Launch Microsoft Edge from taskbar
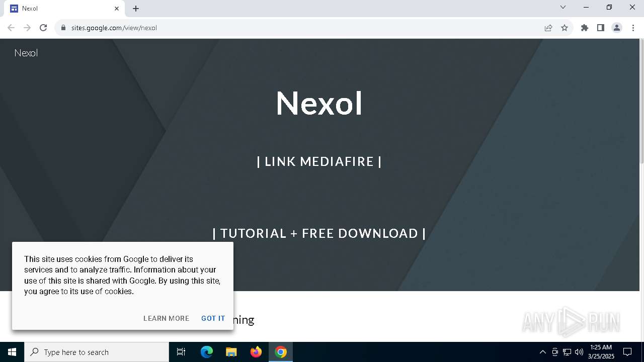The image size is (644, 362). click(x=207, y=352)
